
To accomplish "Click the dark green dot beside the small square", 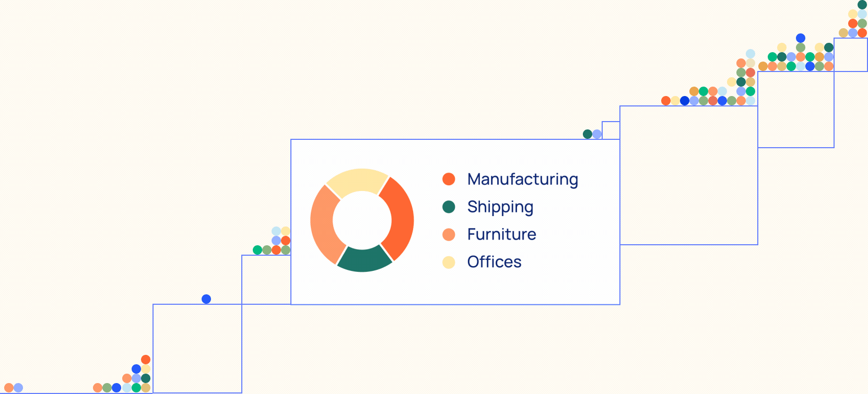I will 588,134.
